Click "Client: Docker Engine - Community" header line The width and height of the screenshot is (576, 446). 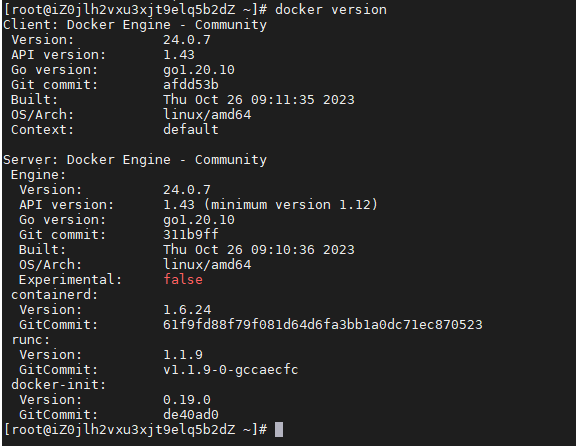135,25
